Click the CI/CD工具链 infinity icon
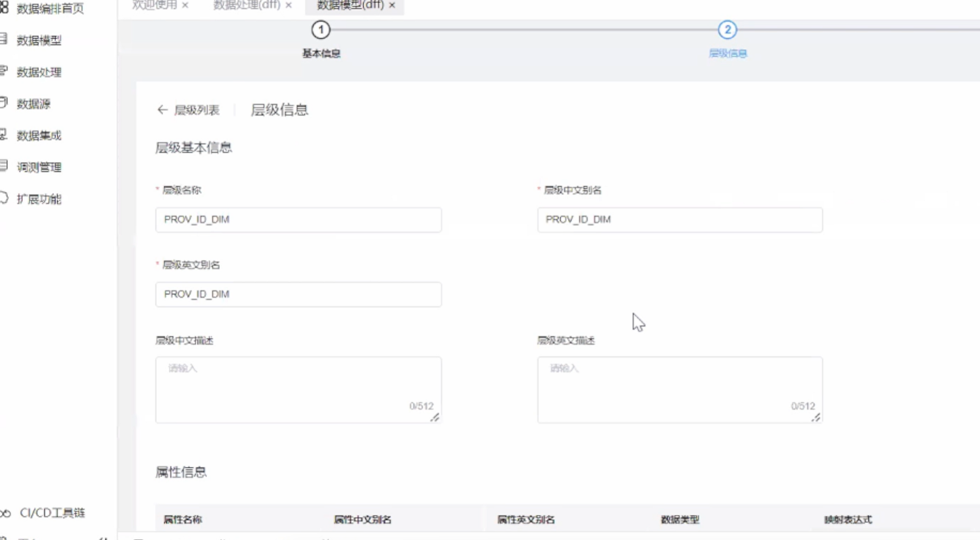980x540 pixels. coord(5,513)
